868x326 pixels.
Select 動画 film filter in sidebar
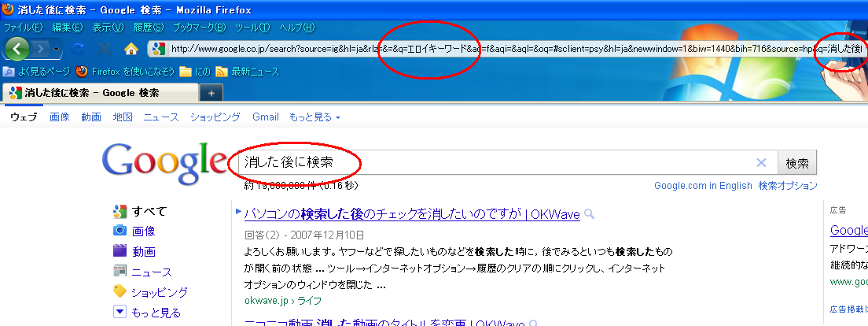(x=134, y=252)
